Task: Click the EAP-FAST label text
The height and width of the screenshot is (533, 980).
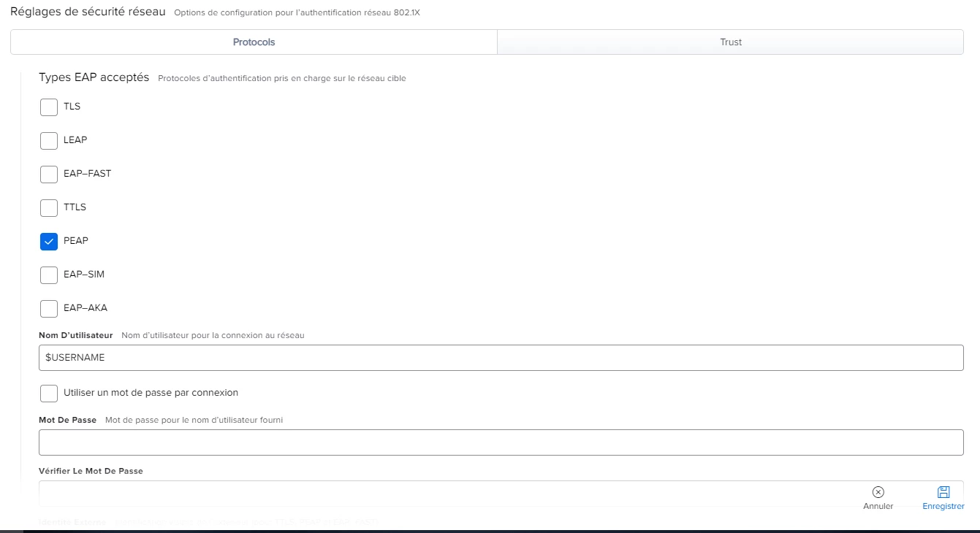Action: (x=87, y=174)
